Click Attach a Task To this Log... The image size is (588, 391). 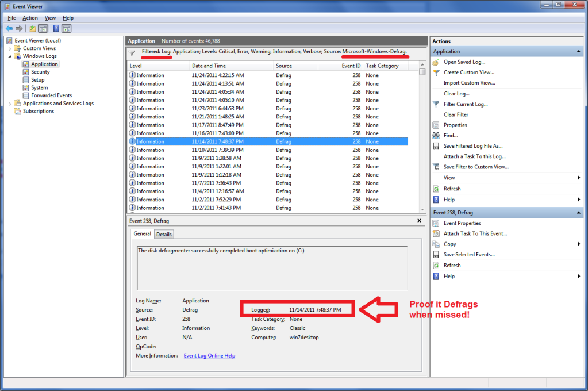pyautogui.click(x=474, y=156)
